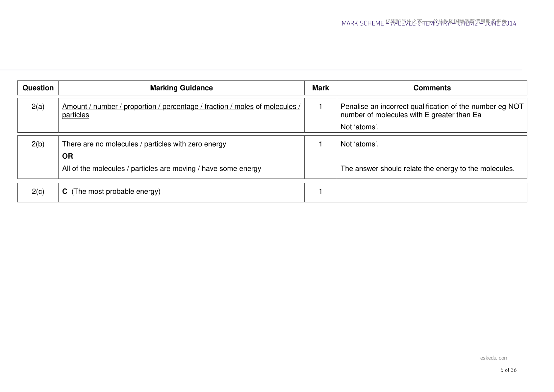
Task: Click the mark value "1" in row 2(a)
Action: point(320,107)
